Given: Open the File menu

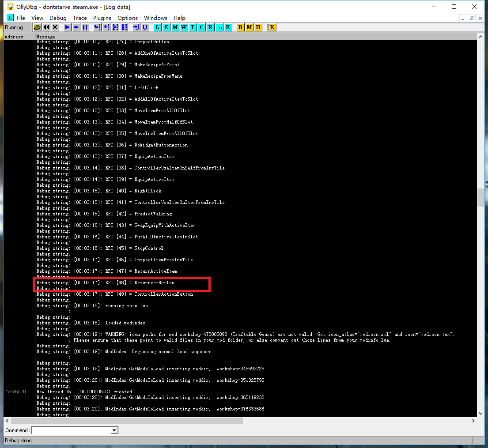Looking at the screenshot, I should coord(21,18).
